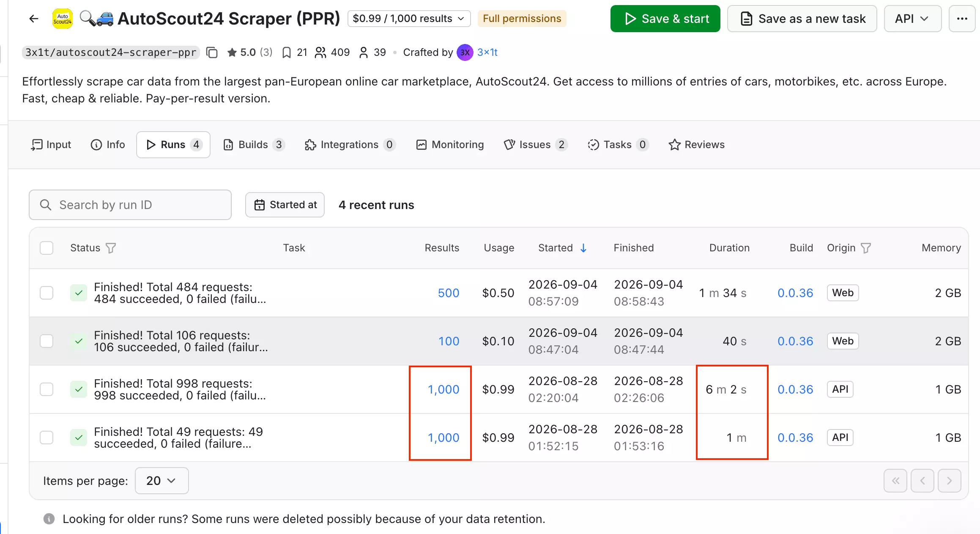Click the monthly user icon next to 39
Viewport: 980px width, 534px height.
[x=363, y=52]
